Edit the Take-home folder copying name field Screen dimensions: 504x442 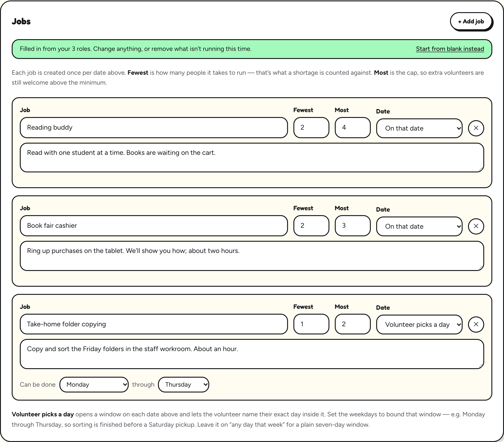point(154,324)
